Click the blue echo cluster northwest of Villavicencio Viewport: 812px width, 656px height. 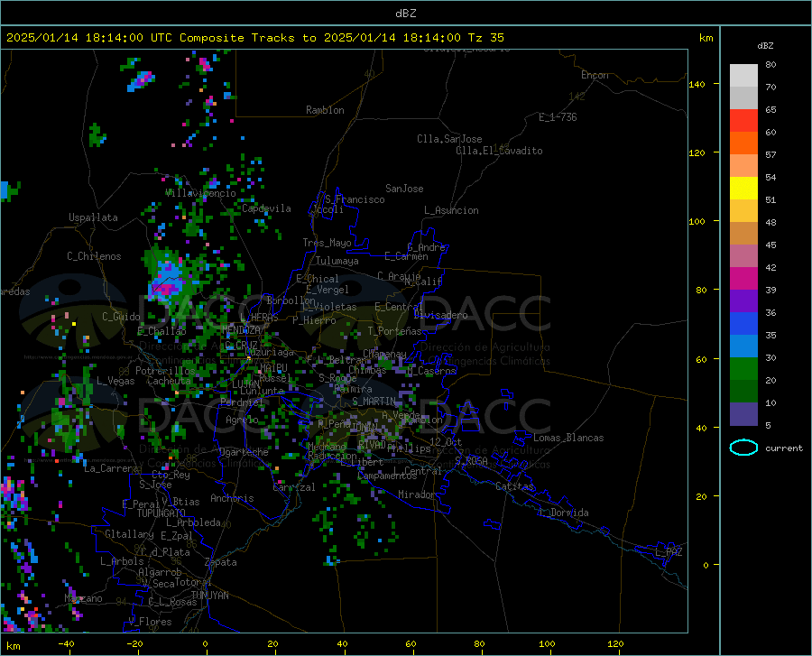142,81
